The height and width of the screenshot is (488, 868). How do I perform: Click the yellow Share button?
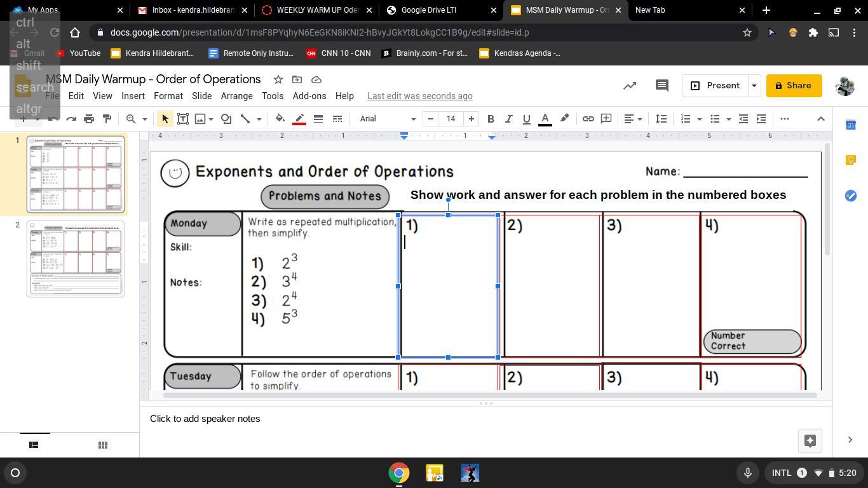click(x=794, y=86)
